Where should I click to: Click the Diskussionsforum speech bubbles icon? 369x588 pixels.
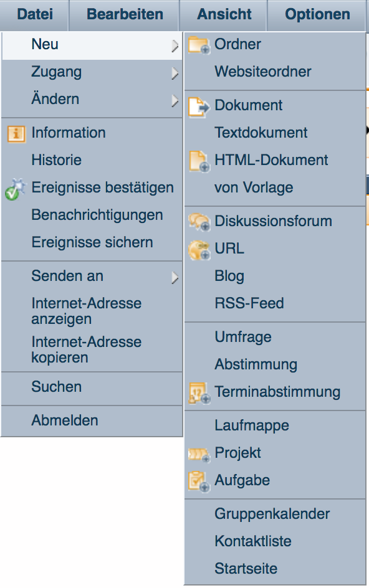199,222
